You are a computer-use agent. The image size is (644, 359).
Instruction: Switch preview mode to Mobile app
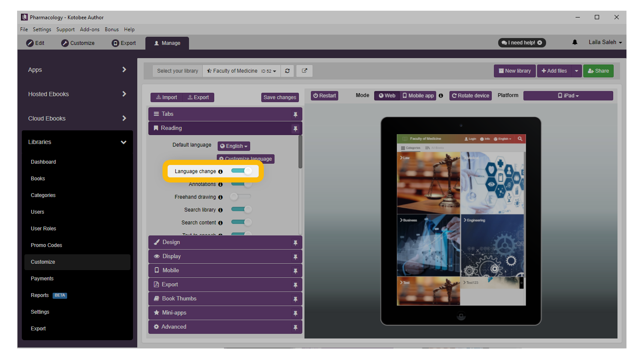point(418,96)
